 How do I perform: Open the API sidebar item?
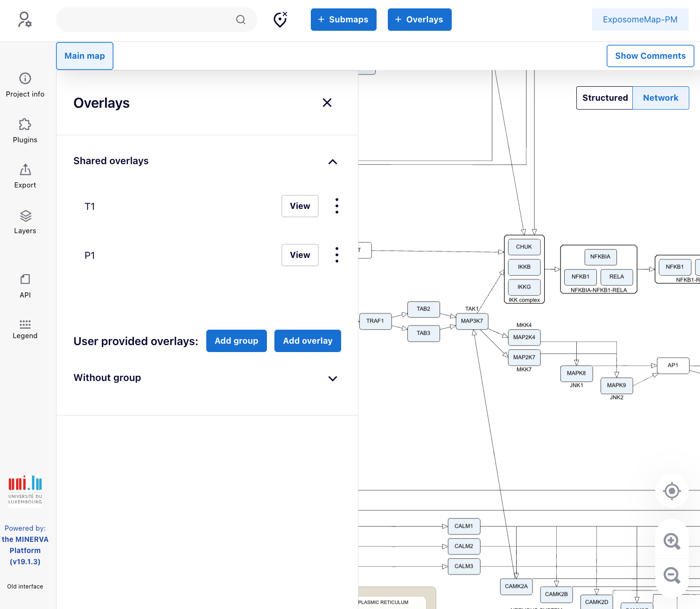[25, 286]
